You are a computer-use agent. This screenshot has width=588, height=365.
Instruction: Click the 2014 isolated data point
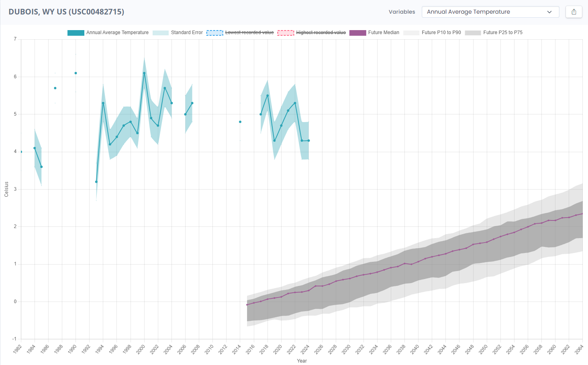(x=240, y=122)
